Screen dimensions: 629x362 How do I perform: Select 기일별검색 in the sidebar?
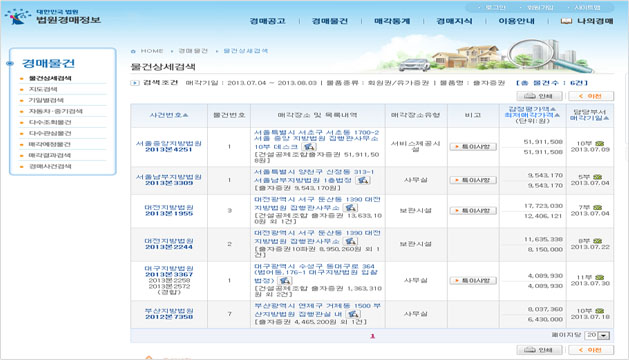[46, 100]
